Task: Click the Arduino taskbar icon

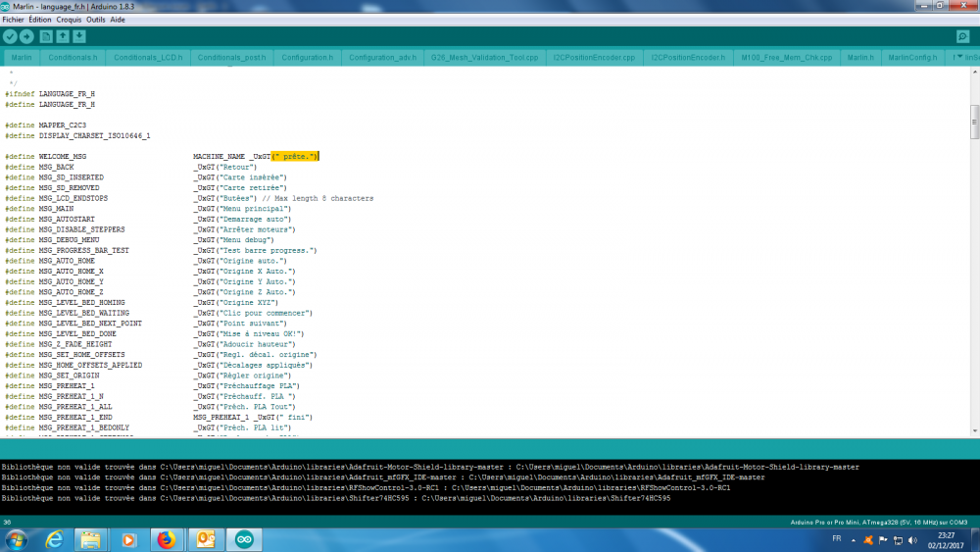Action: point(244,539)
